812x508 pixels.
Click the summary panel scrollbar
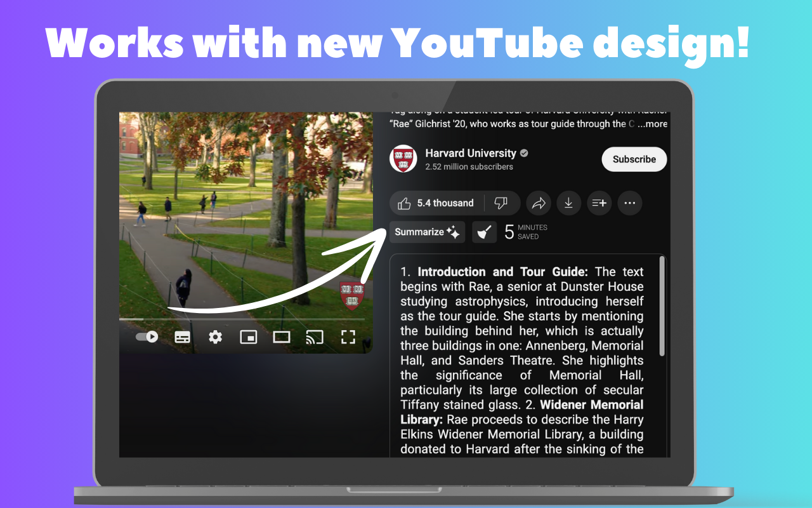tap(662, 306)
